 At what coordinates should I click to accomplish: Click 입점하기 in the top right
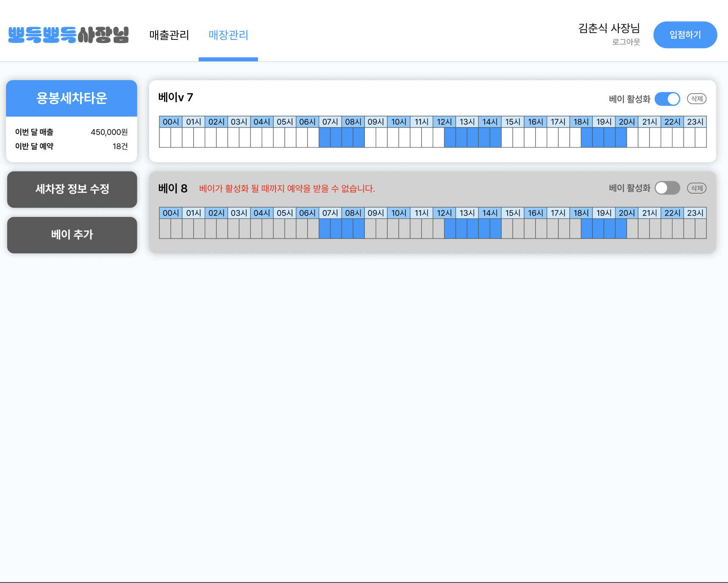point(685,34)
